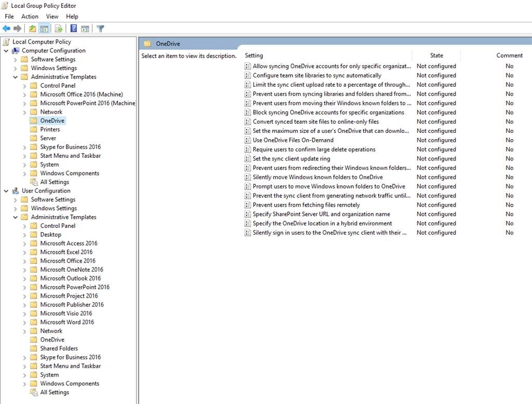Collapse the Computer Configuration node
The width and height of the screenshot is (532, 404).
[6, 50]
